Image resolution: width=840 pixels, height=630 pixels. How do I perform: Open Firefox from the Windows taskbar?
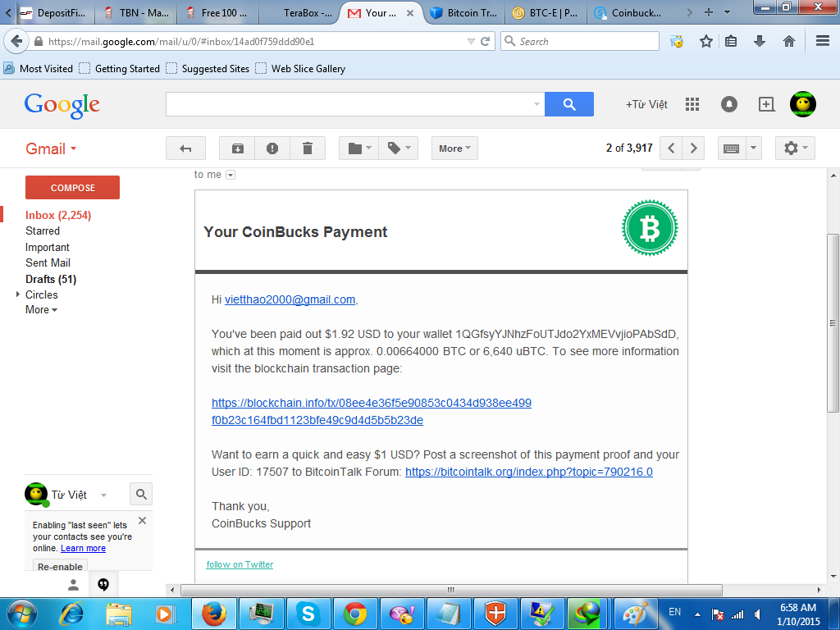click(x=214, y=614)
